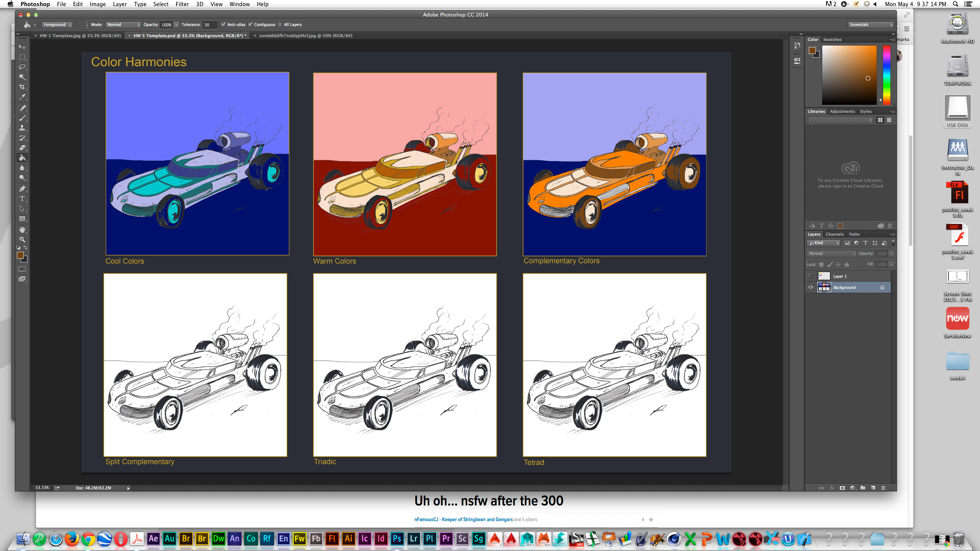Select the Hand tool
980x551 pixels.
[22, 230]
